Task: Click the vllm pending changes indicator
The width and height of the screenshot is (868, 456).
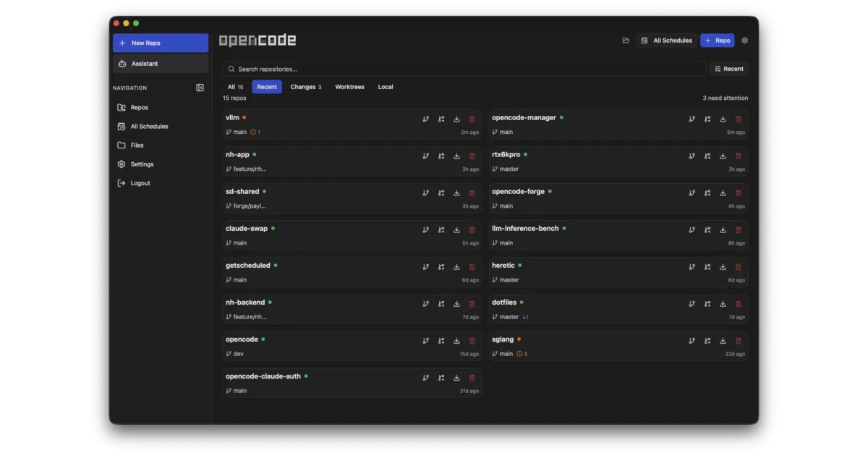Action: tap(255, 132)
